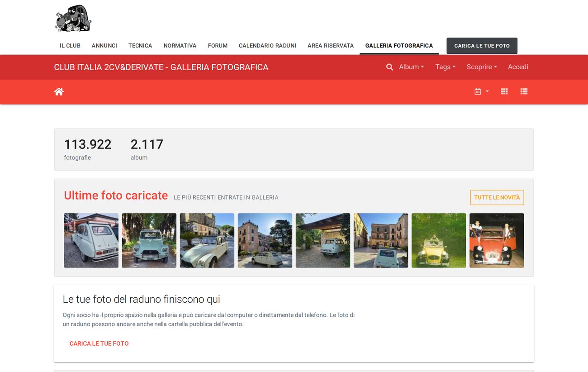Click the Accedi login link
588x372 pixels.
click(x=518, y=67)
